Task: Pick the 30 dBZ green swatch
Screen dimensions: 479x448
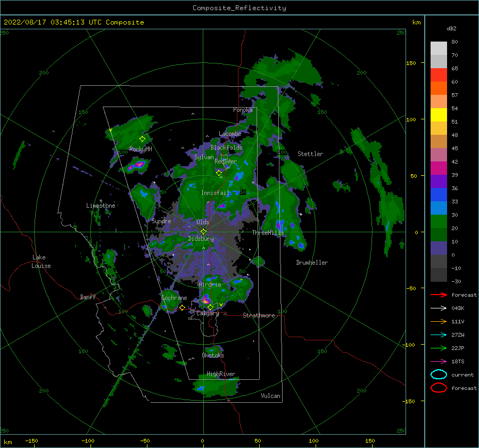Action: [439, 222]
